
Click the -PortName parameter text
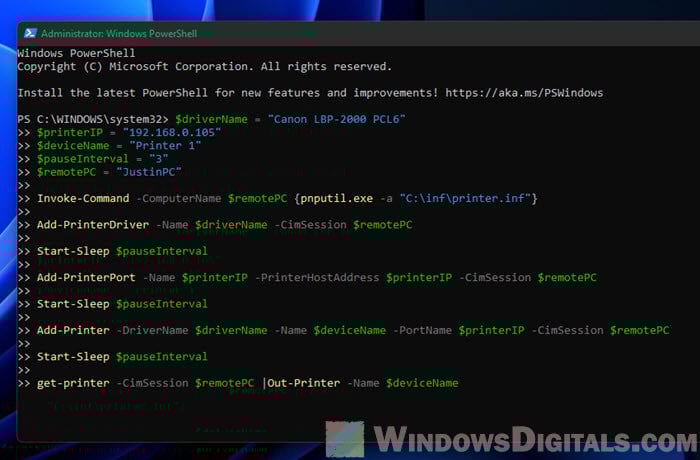click(x=422, y=330)
